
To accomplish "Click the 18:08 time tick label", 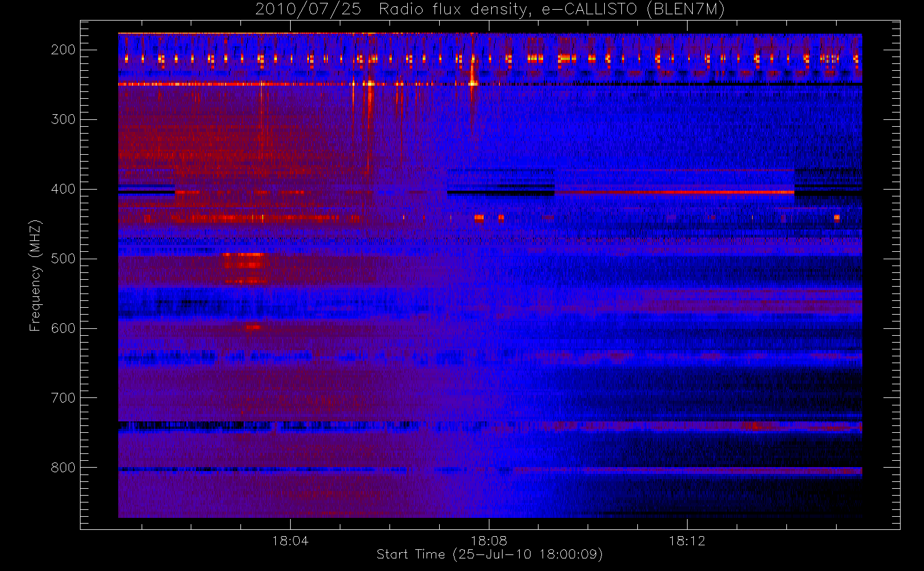I will [x=489, y=540].
